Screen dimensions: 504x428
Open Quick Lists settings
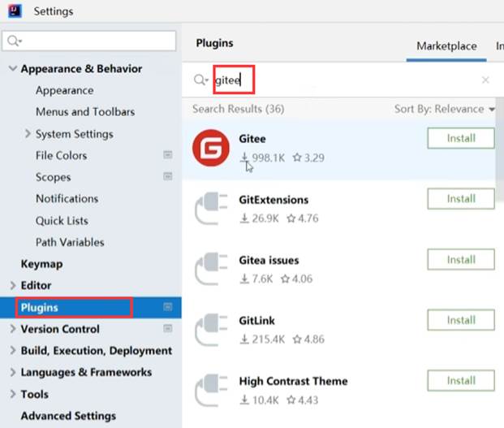(62, 221)
